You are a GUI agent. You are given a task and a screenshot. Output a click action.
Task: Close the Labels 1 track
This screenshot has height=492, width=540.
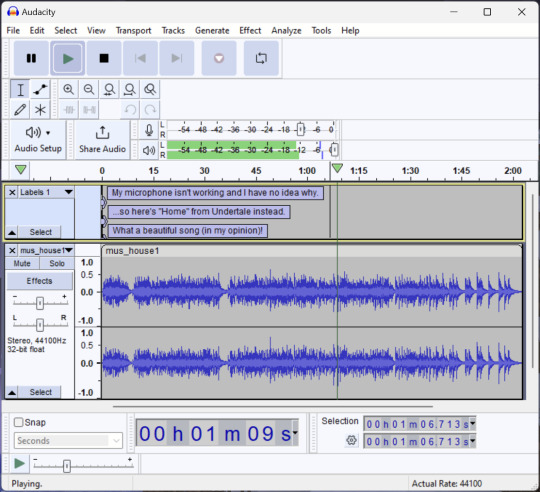12,192
